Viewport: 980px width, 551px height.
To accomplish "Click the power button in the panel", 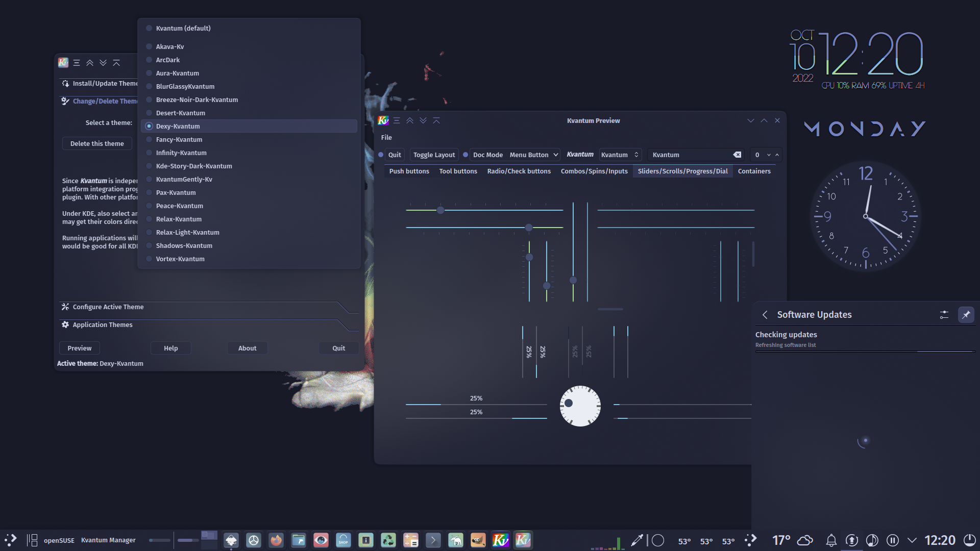I will (970, 540).
